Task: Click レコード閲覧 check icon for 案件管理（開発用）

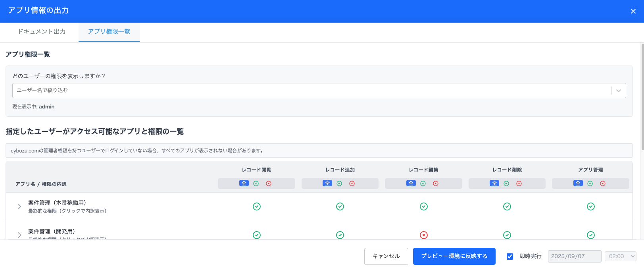Action: (257, 235)
